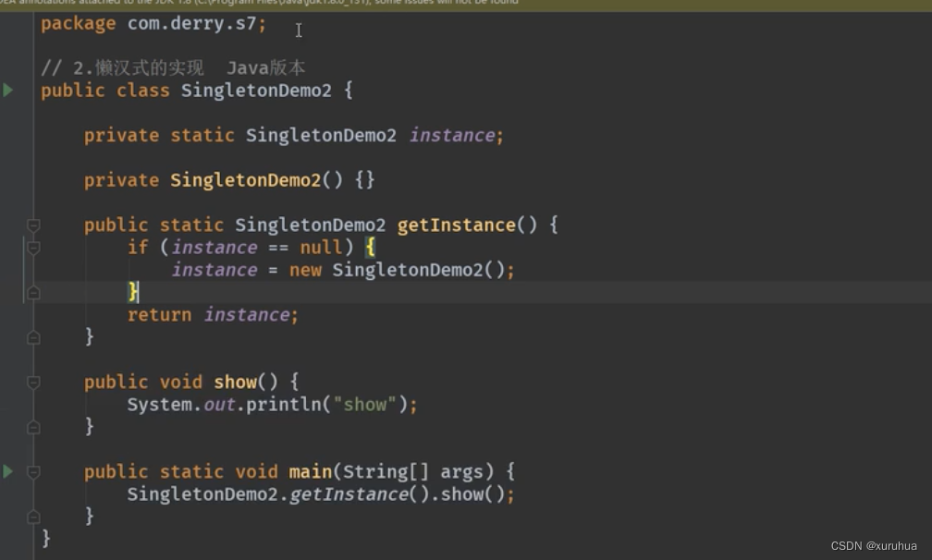
Task: Click the main method name
Action: click(x=311, y=471)
